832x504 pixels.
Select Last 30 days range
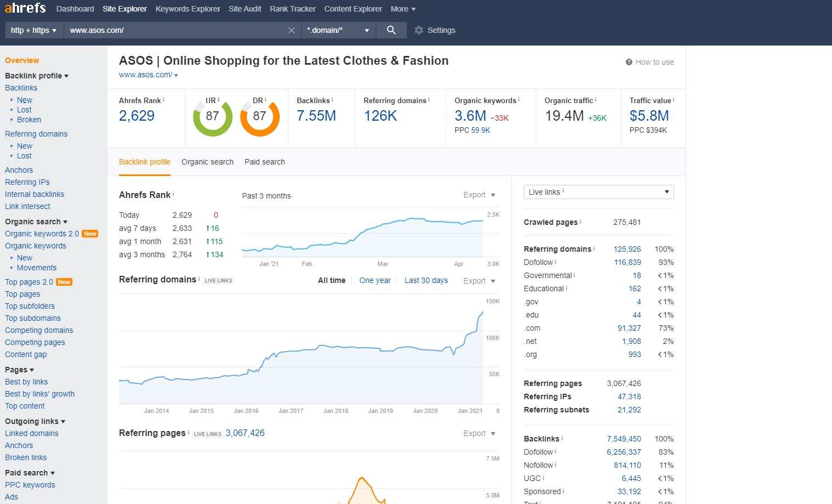pyautogui.click(x=426, y=280)
